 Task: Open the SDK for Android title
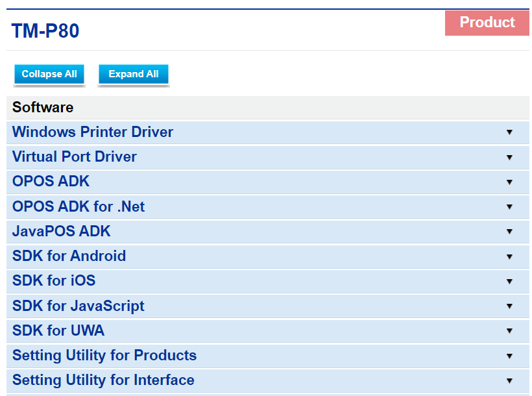69,256
